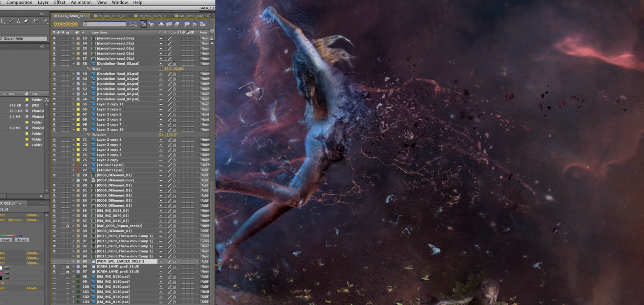
Task: Toggle fx switch on layer 71 Layer 2 copy 5
Action: pos(175,140)
